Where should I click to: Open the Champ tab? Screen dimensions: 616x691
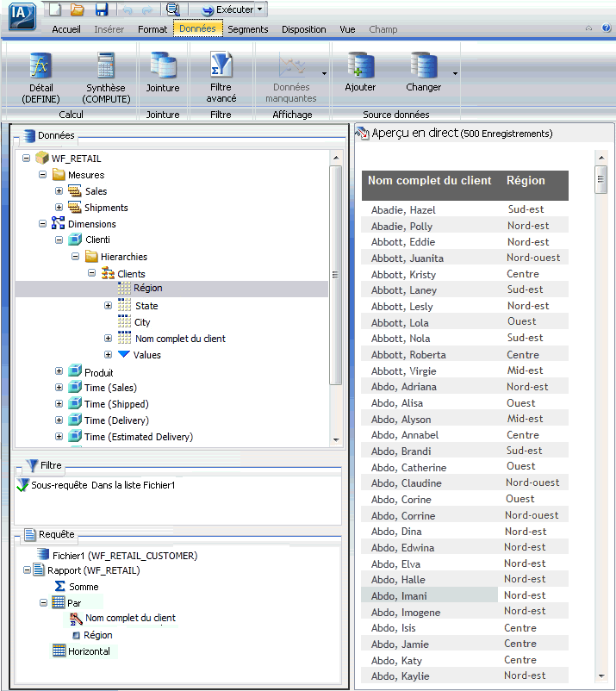click(383, 29)
